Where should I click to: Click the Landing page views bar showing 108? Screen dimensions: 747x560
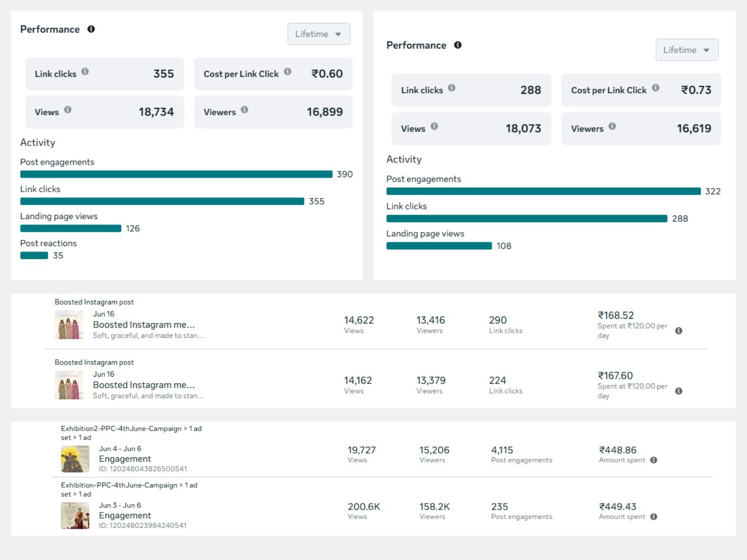point(439,246)
